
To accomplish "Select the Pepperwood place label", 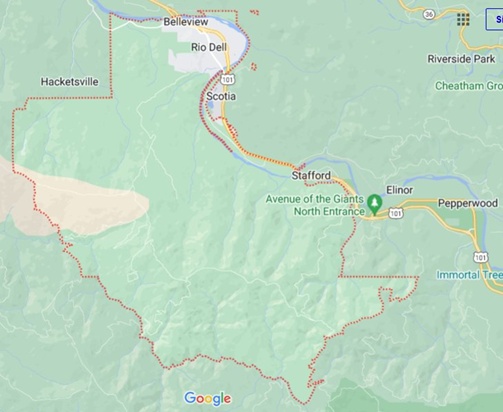I will click(468, 203).
